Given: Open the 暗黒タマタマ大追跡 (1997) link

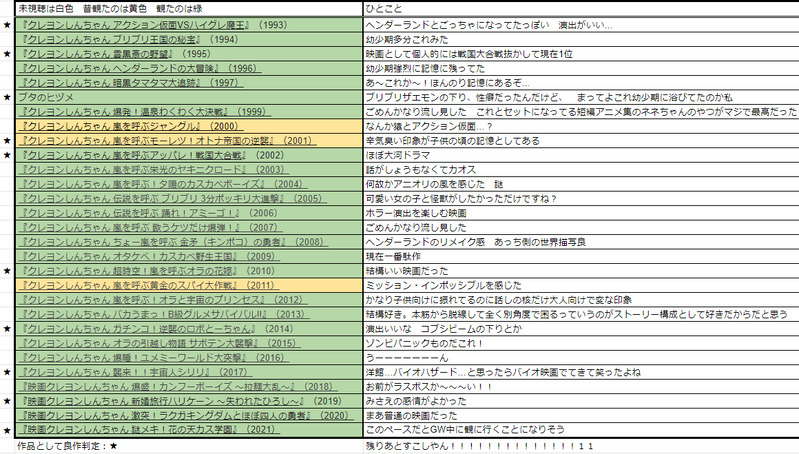Looking at the screenshot, I should (131, 83).
